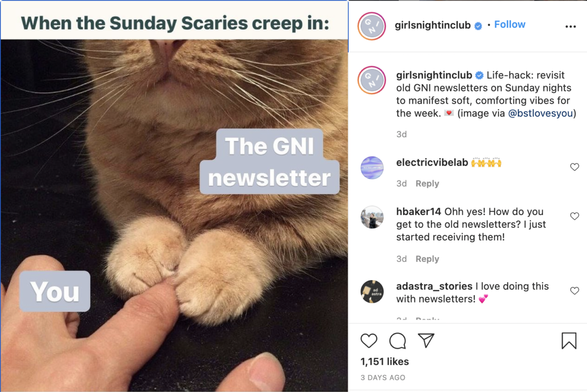Like the post with the heart icon
This screenshot has height=392, width=587.
pyautogui.click(x=369, y=341)
